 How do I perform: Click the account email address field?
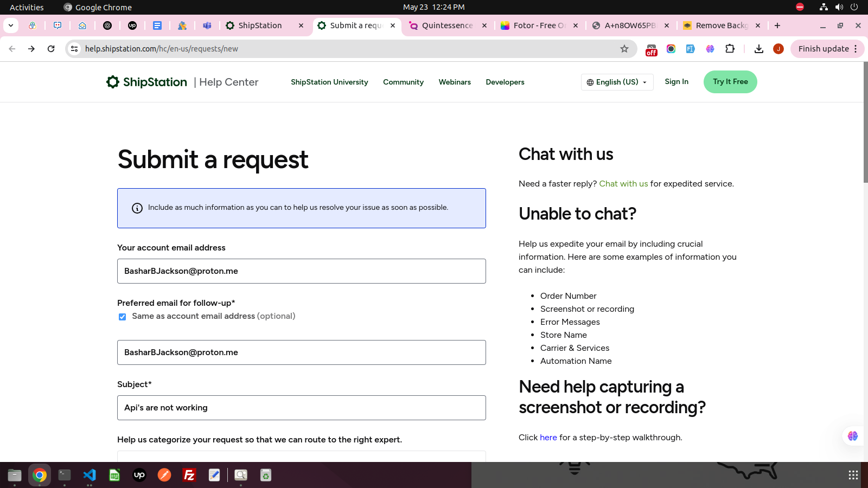tap(302, 271)
